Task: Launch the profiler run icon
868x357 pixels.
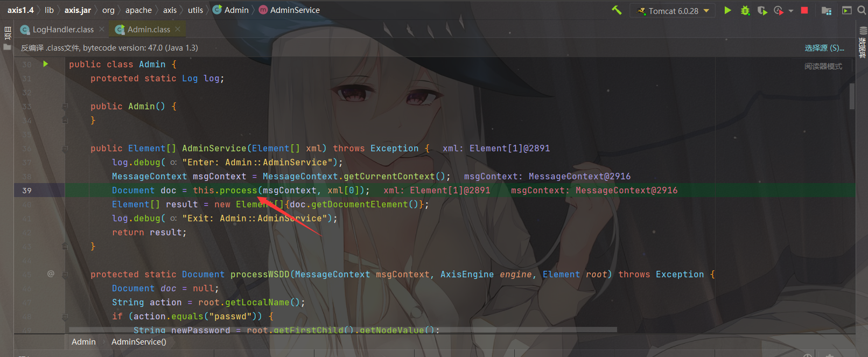Action: (779, 10)
